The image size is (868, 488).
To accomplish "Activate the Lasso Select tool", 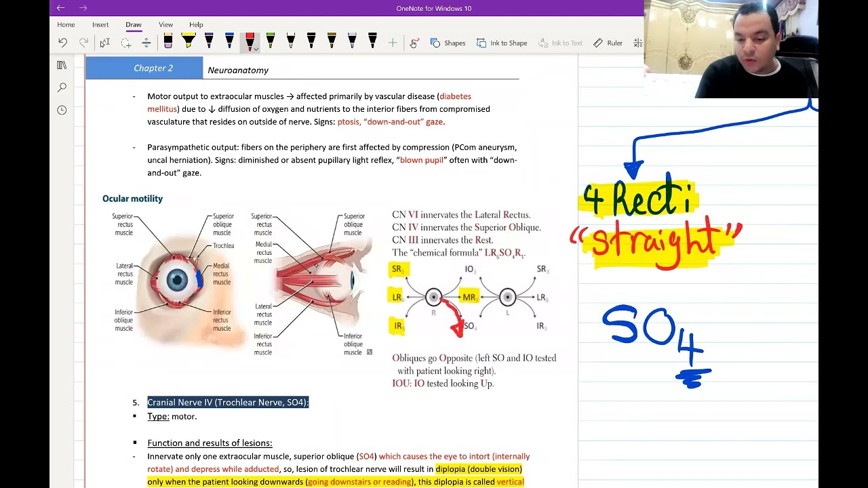I will pos(125,43).
